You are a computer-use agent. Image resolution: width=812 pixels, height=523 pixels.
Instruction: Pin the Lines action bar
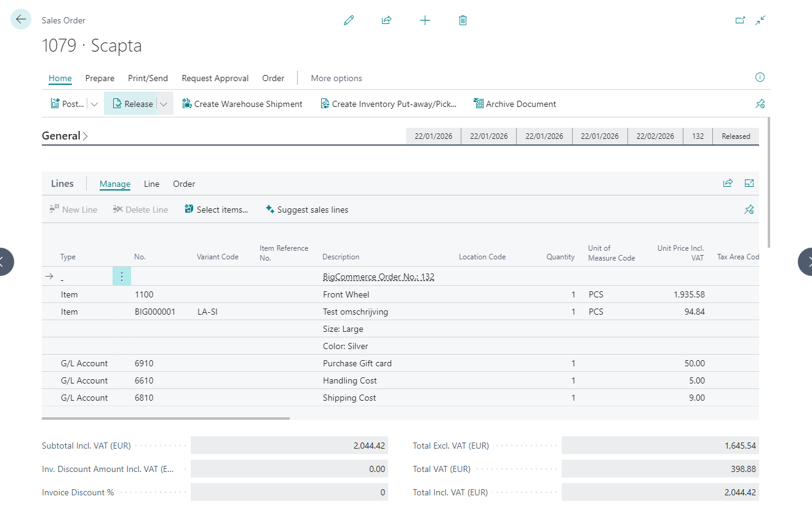tap(749, 210)
